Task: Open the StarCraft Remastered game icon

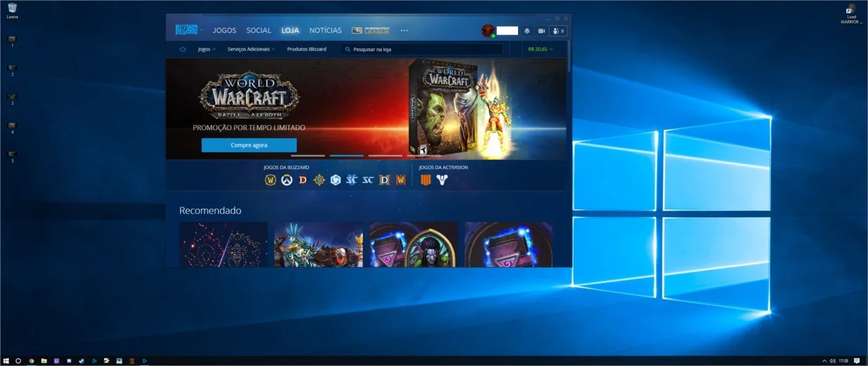Action: [x=368, y=180]
